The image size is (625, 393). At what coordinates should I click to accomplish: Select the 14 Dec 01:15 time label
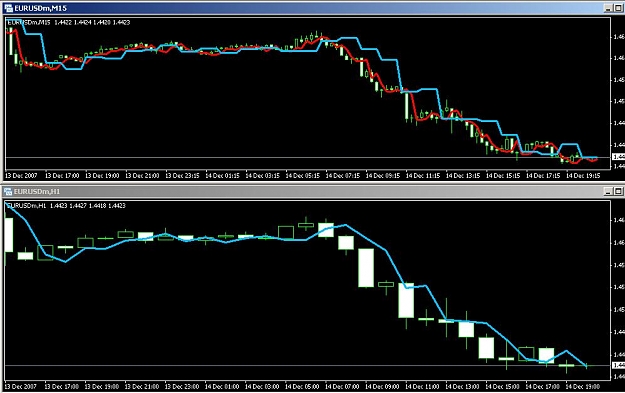[222, 175]
